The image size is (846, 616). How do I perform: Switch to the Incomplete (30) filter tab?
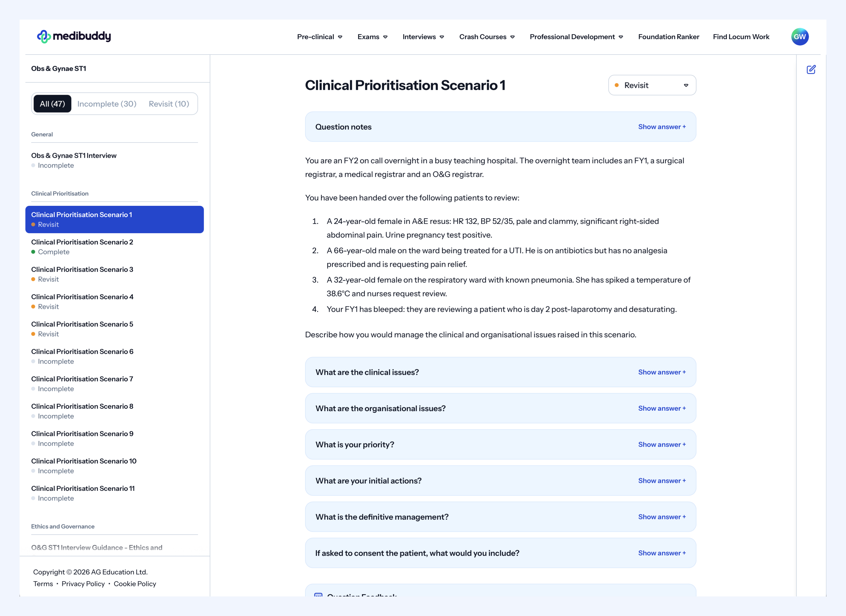[107, 104]
